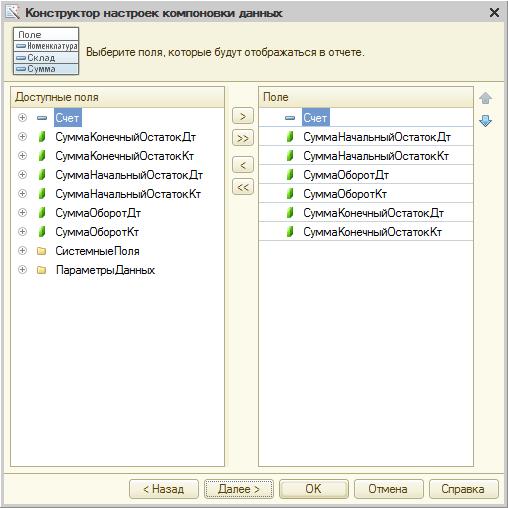Click the СистемныеПоля folder icon

click(x=42, y=251)
